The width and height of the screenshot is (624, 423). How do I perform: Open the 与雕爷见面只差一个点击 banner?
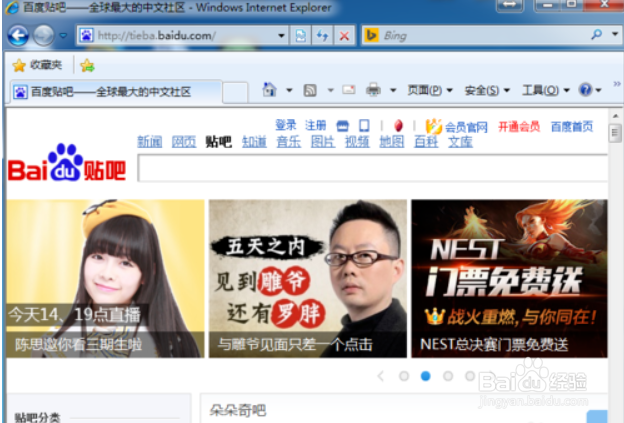click(308, 278)
